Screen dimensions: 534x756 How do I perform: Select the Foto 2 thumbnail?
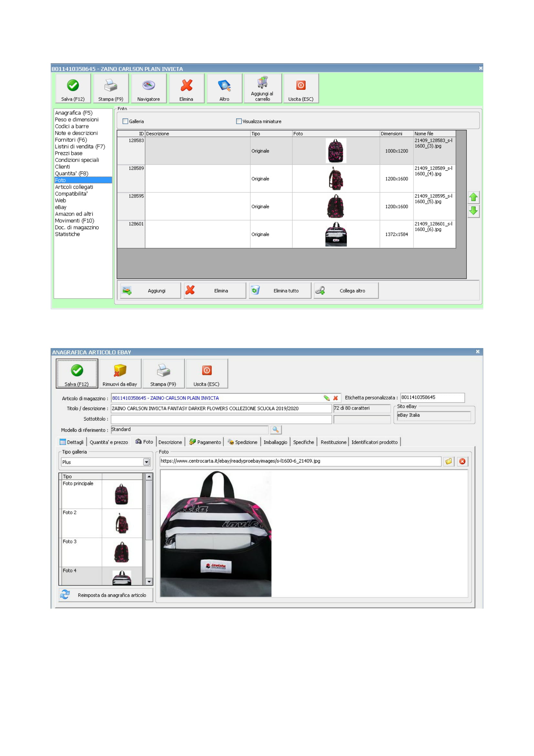click(121, 523)
